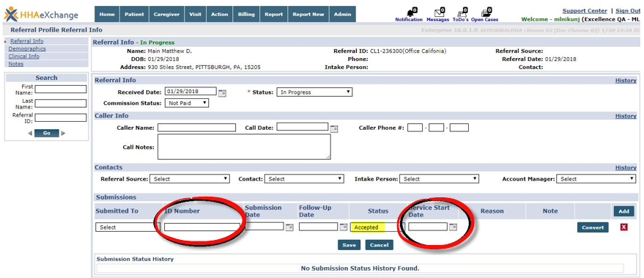Open the Account Manager dropdown
Image resolution: width=644 pixels, height=278 pixels.
click(x=596, y=179)
